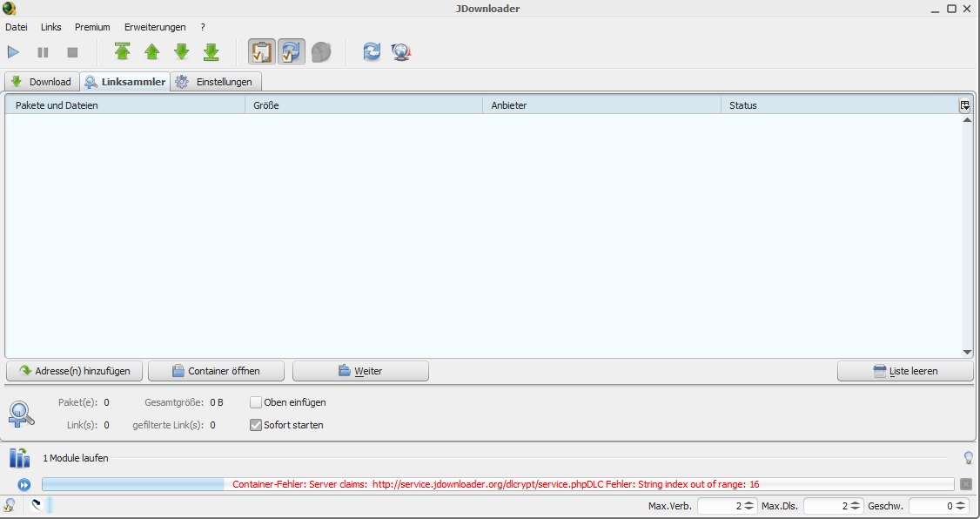Click the blue reconnect arrows icon

(x=372, y=52)
